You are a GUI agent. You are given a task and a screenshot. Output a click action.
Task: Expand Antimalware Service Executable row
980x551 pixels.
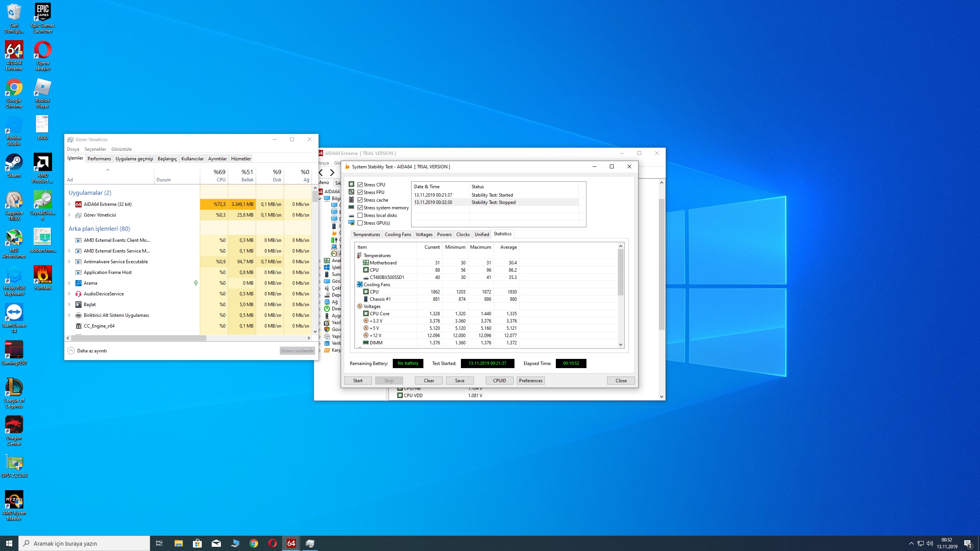69,262
